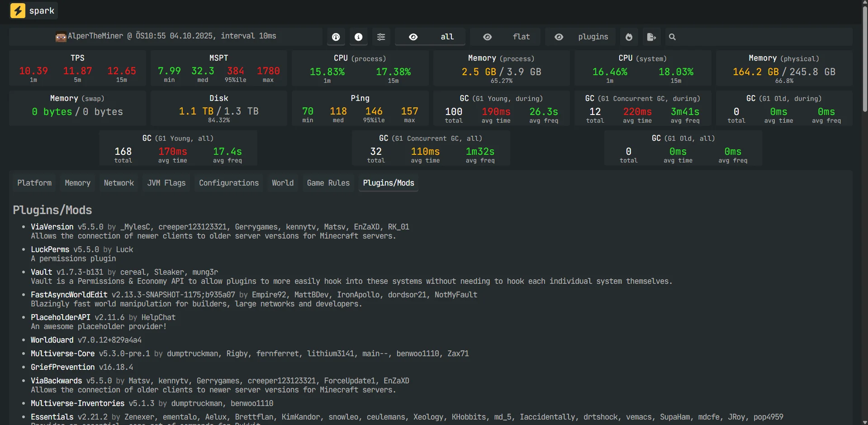This screenshot has width=868, height=425.
Task: Toggle the widgets gauge icon
Action: (x=336, y=37)
